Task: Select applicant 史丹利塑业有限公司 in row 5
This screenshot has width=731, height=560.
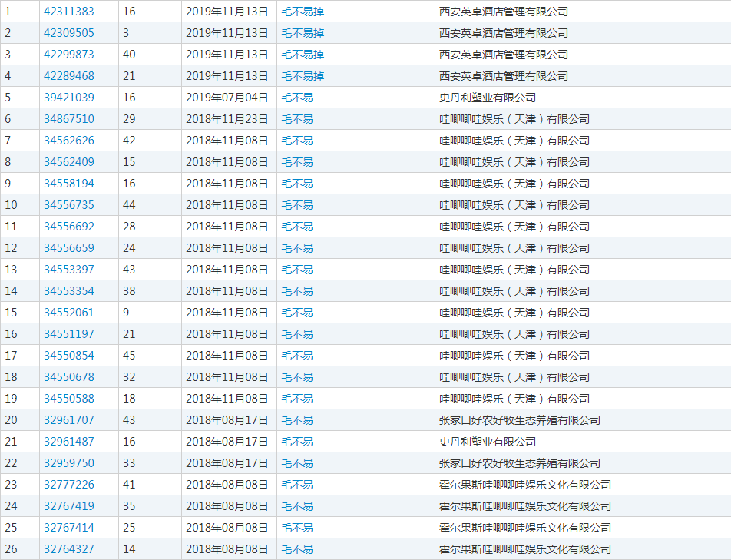Action: click(x=487, y=97)
